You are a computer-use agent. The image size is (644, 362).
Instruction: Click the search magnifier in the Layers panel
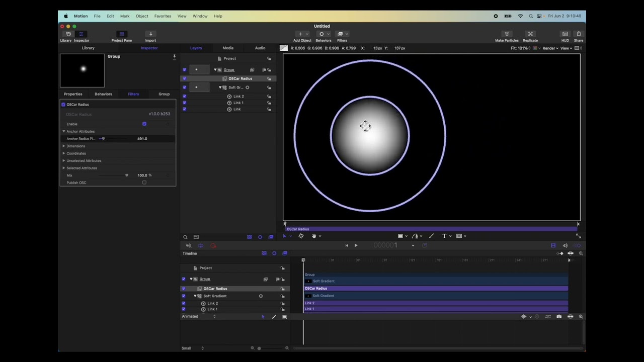[x=185, y=237]
